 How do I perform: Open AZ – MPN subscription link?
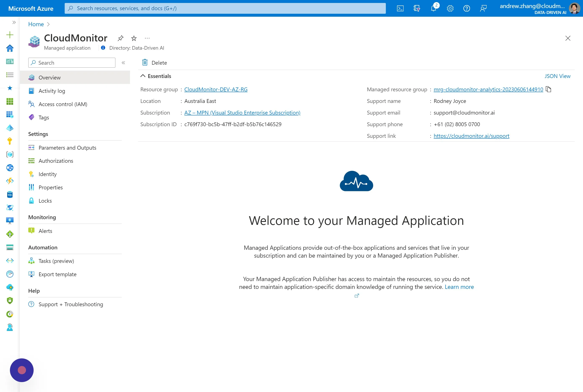[242, 112]
